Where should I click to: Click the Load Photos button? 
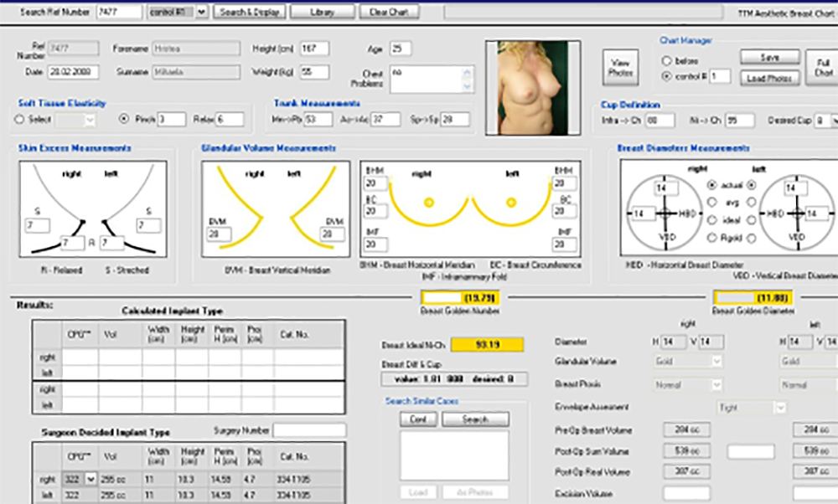click(x=769, y=78)
